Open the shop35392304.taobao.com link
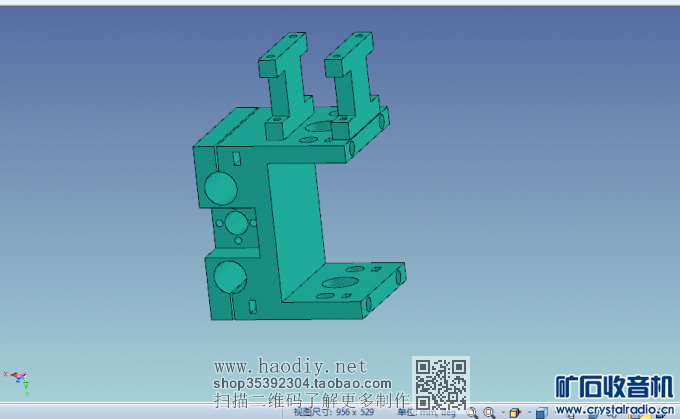This screenshot has height=419, width=680. [302, 383]
